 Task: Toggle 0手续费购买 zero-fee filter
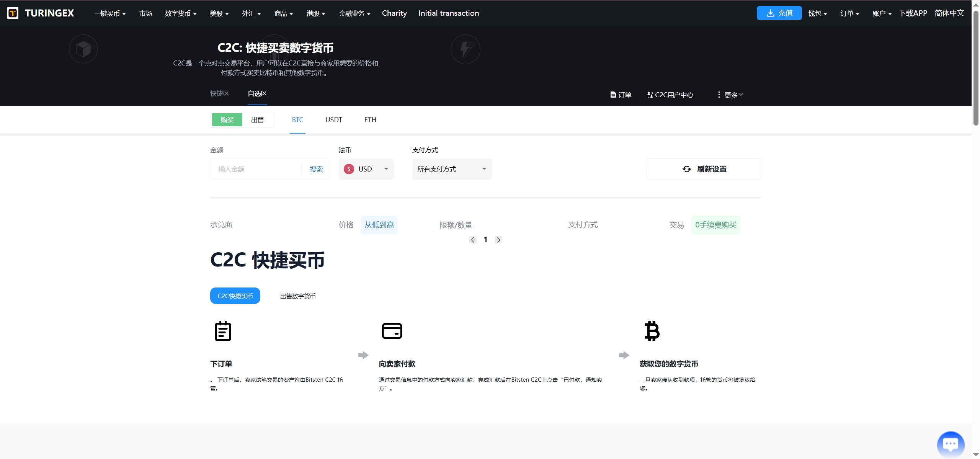pyautogui.click(x=715, y=225)
